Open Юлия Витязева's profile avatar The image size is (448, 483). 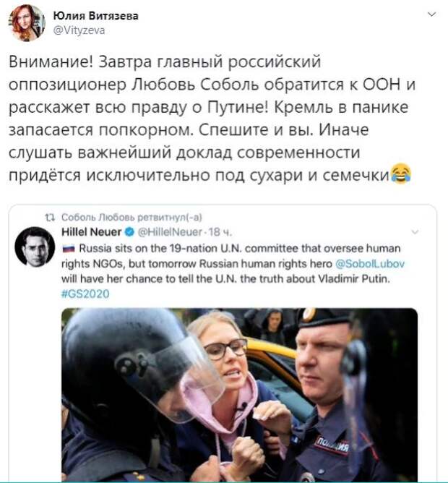click(27, 23)
